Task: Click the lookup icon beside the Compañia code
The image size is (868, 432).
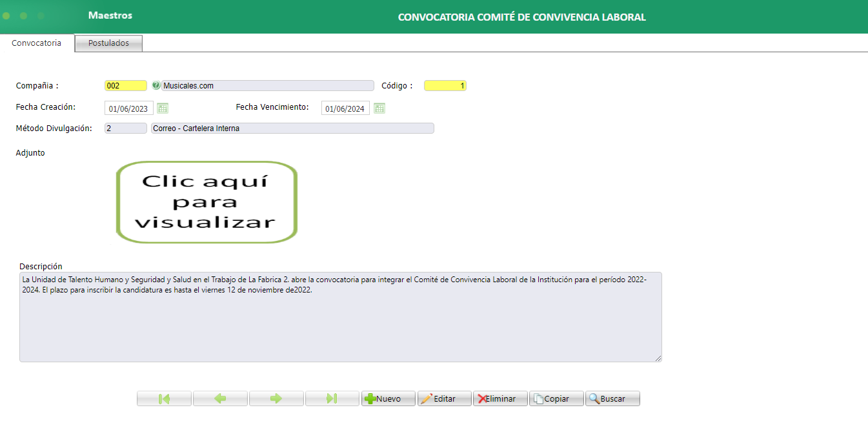Action: coord(157,85)
